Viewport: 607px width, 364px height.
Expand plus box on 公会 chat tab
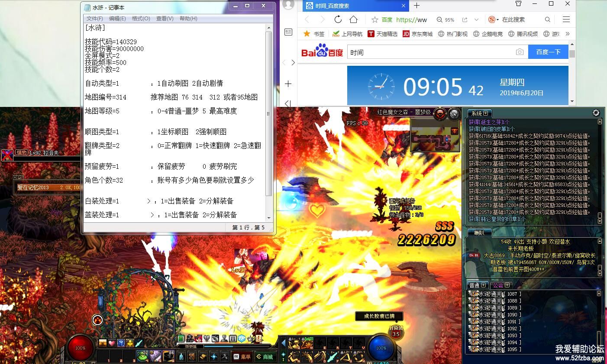pyautogui.click(x=507, y=285)
